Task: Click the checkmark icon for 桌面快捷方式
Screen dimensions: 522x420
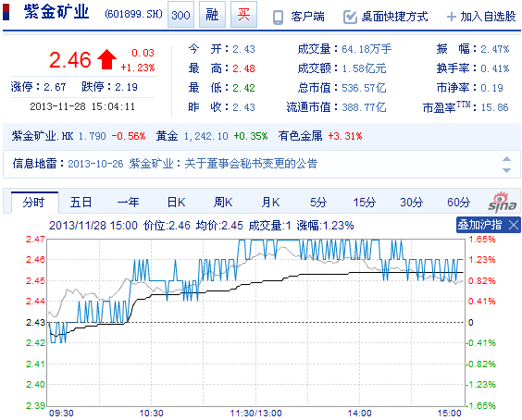Action: pyautogui.click(x=350, y=17)
